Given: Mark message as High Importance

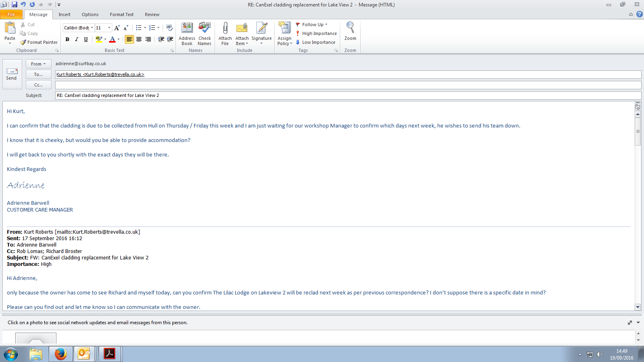Looking at the screenshot, I should pos(316,33).
